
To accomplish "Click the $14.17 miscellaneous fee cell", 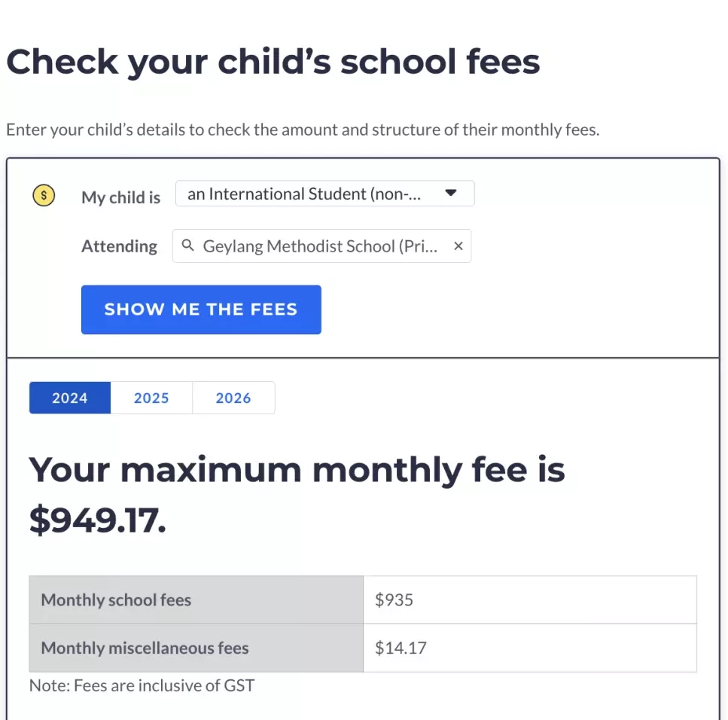I will [530, 648].
